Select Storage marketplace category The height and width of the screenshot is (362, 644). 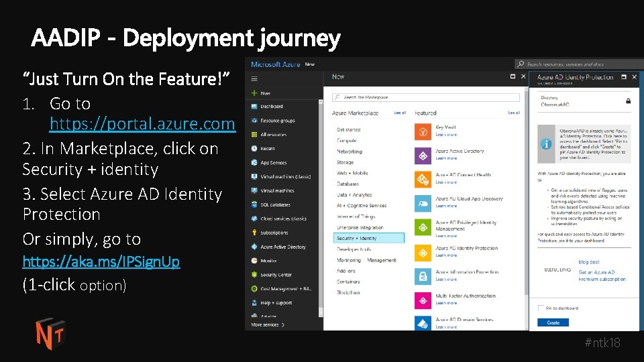point(345,162)
